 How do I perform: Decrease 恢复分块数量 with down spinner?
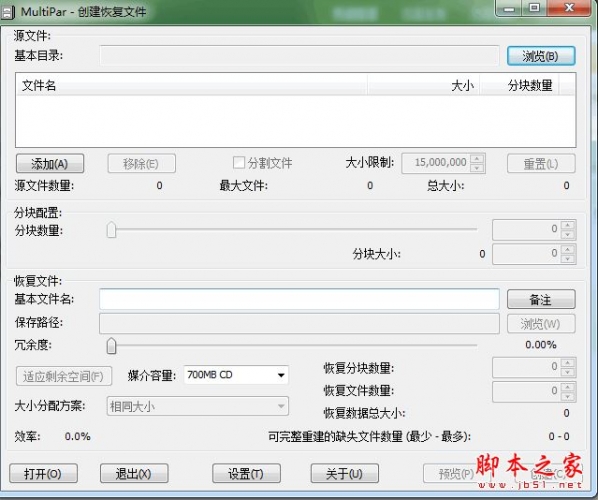click(568, 372)
